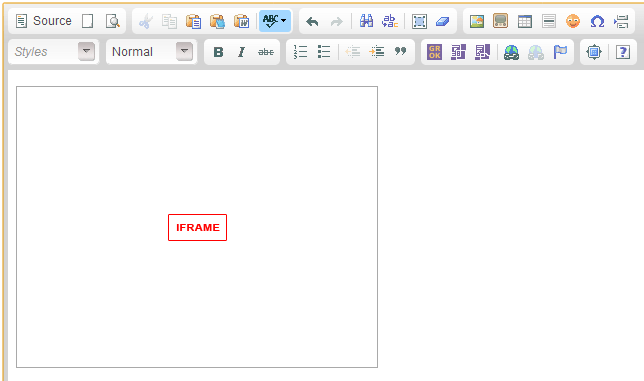This screenshot has width=644, height=381.
Task: Open the document Preview icon
Action: pos(112,21)
